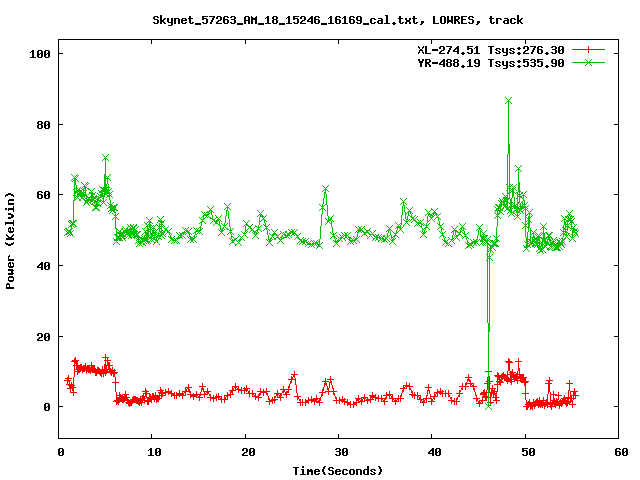The width and height of the screenshot is (640, 480).
Task: Click y-axis tick label 100
Action: tap(40, 54)
